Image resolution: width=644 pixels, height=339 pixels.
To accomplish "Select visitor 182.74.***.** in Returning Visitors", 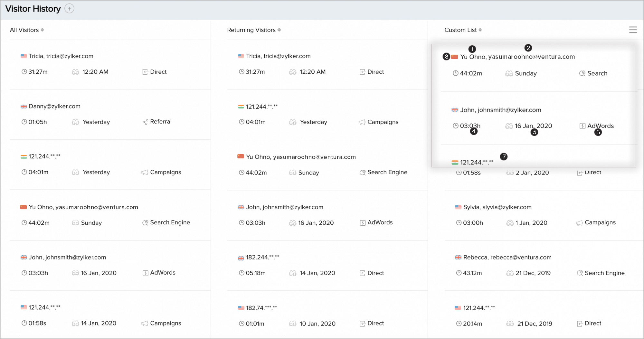I will point(261,308).
